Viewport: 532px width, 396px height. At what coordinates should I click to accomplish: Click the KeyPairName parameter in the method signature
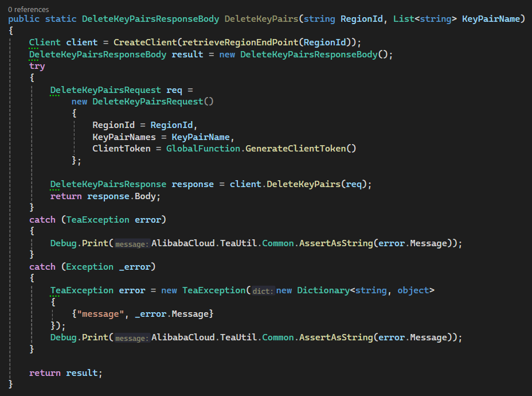click(x=491, y=19)
